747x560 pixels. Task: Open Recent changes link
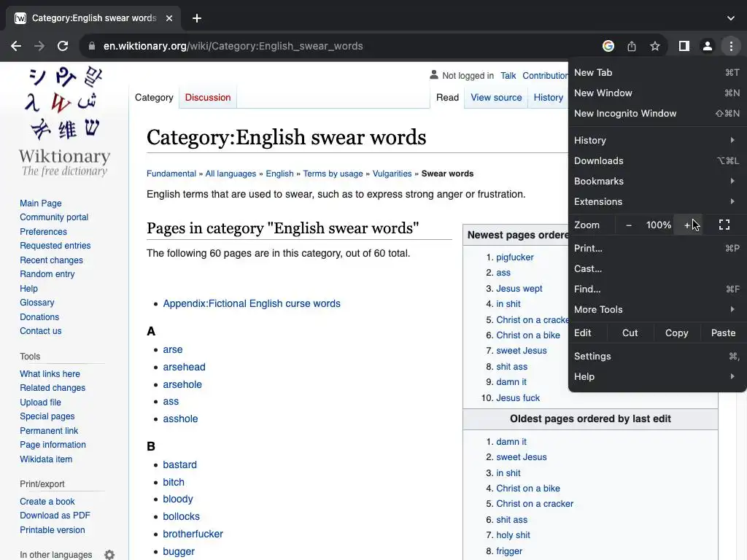coord(52,260)
